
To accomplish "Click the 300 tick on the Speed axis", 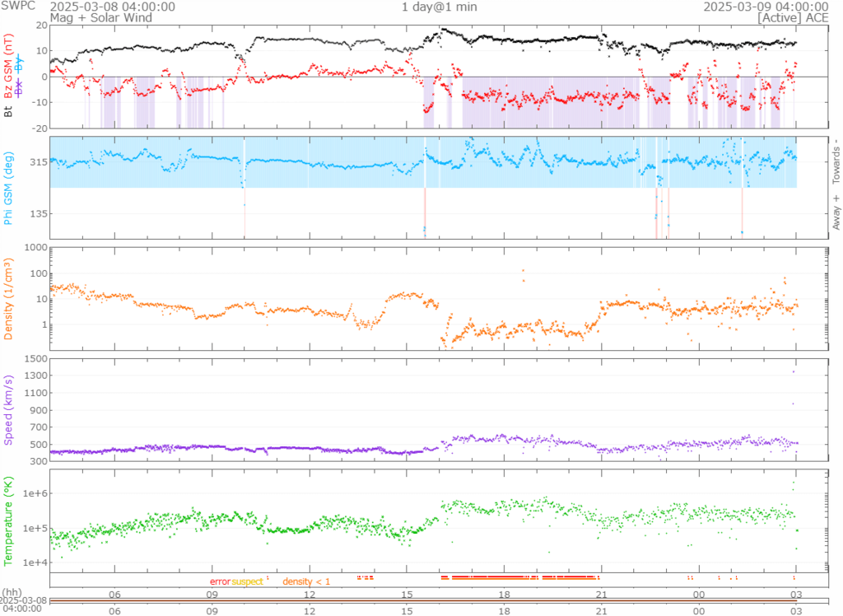I will (40, 462).
